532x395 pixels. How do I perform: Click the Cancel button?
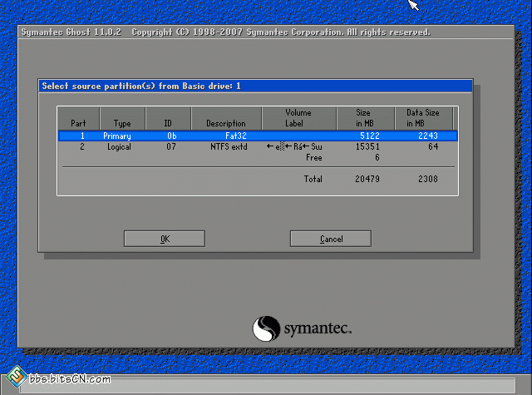[331, 239]
